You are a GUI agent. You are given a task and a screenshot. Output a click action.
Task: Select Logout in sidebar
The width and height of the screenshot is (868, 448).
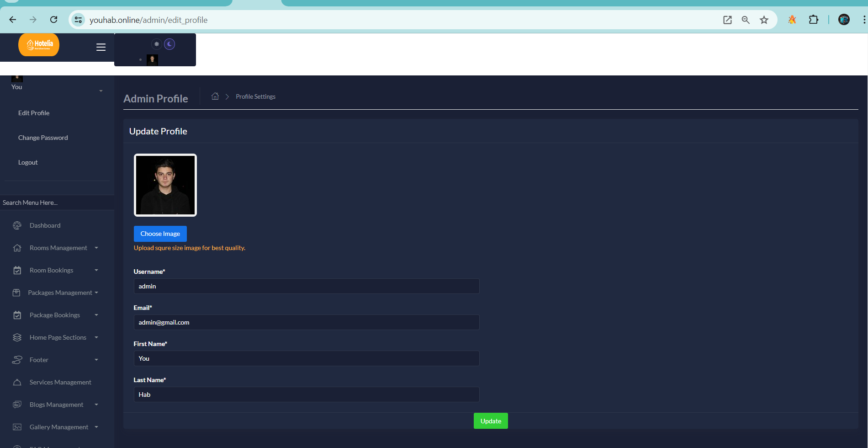click(x=28, y=162)
